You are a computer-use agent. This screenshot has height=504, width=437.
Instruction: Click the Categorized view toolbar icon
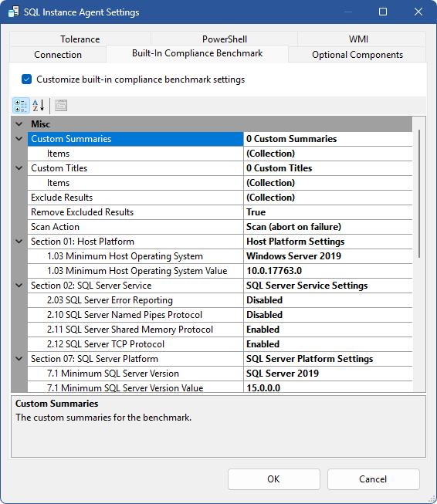coord(21,106)
